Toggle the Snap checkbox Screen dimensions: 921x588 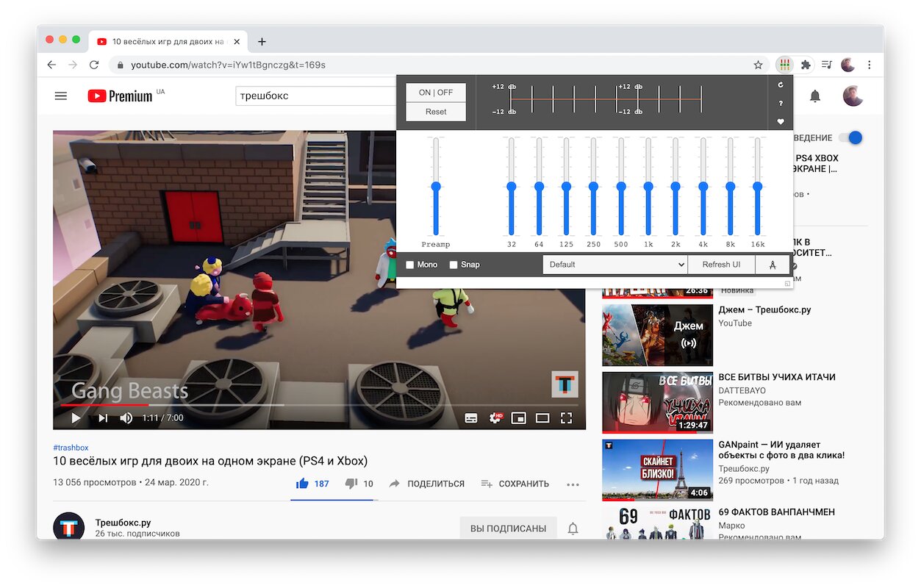tap(454, 265)
